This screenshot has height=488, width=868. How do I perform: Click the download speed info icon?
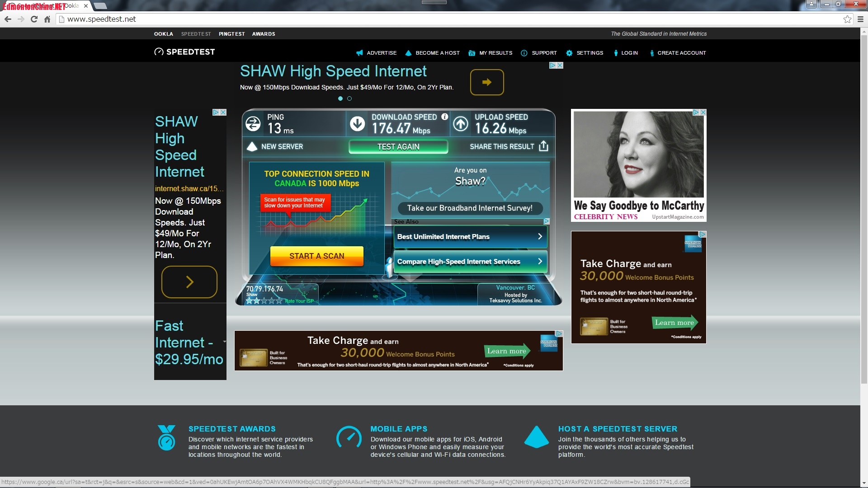[444, 117]
